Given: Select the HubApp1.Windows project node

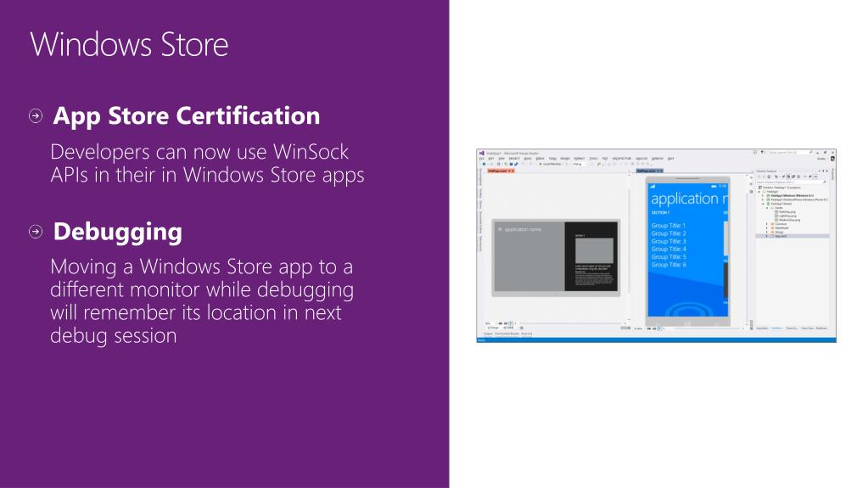Looking at the screenshot, I should pos(792,195).
